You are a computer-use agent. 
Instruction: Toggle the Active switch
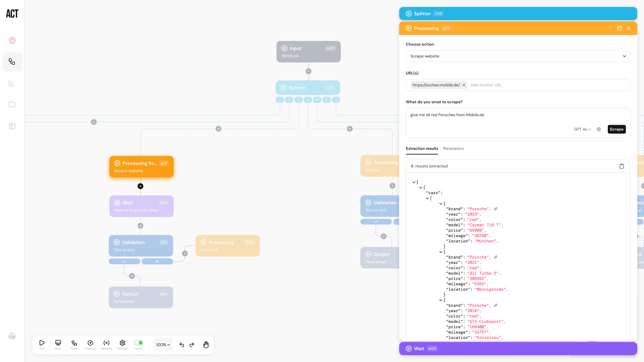click(x=138, y=343)
